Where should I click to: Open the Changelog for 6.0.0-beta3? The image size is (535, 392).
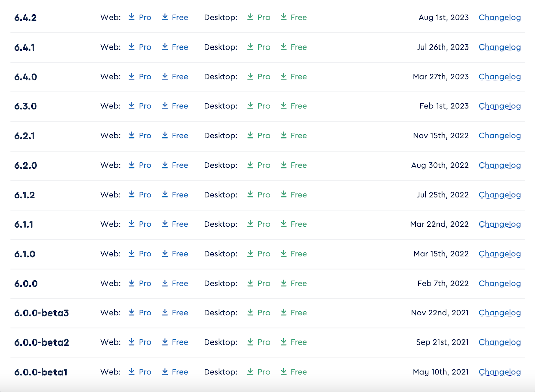pyautogui.click(x=500, y=313)
